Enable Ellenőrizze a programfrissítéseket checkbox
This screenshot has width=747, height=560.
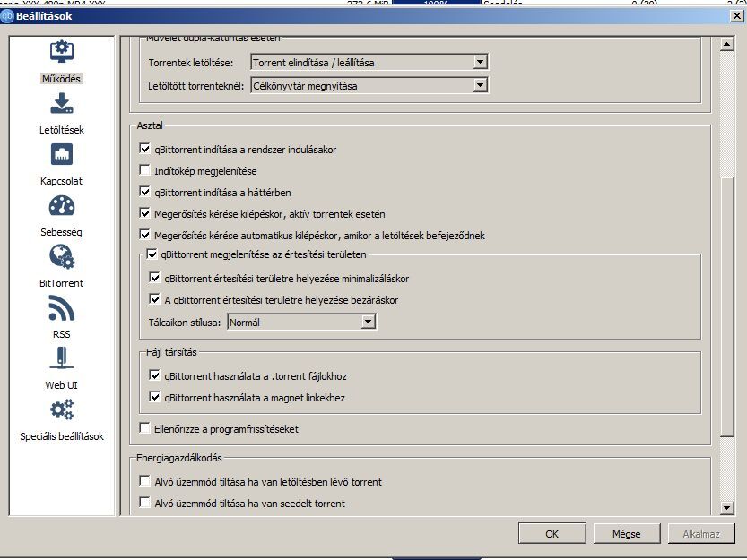point(144,428)
